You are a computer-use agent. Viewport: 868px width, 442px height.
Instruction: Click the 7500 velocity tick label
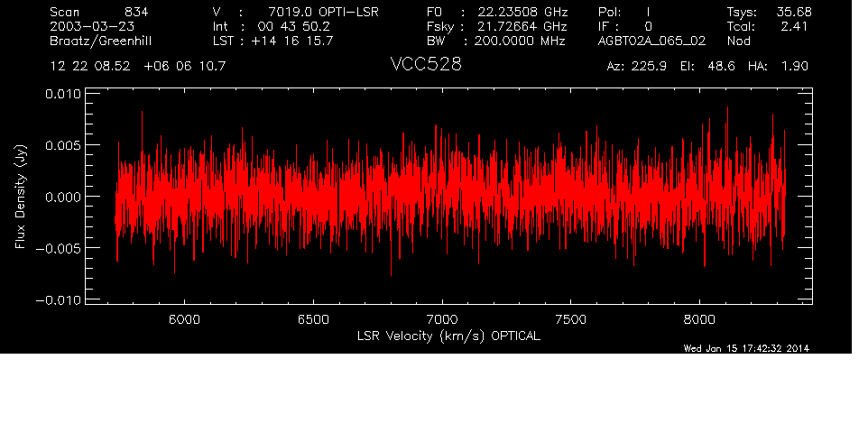coord(570,319)
